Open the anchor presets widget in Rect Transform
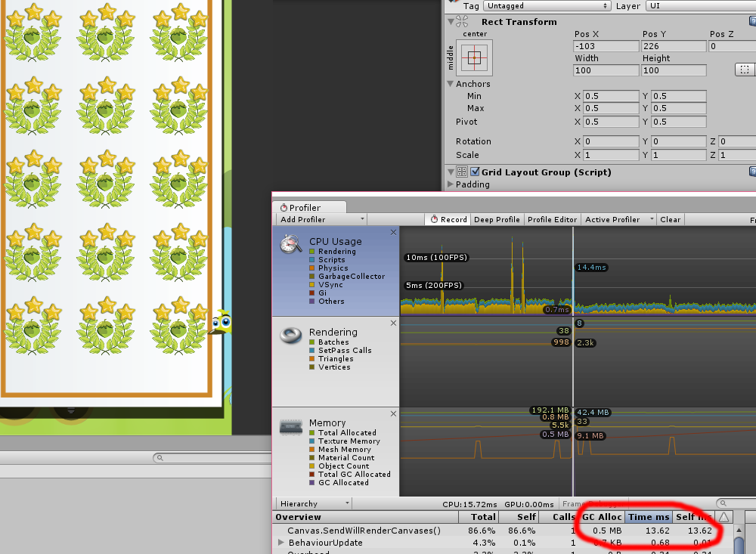The width and height of the screenshot is (756, 554). (475, 57)
